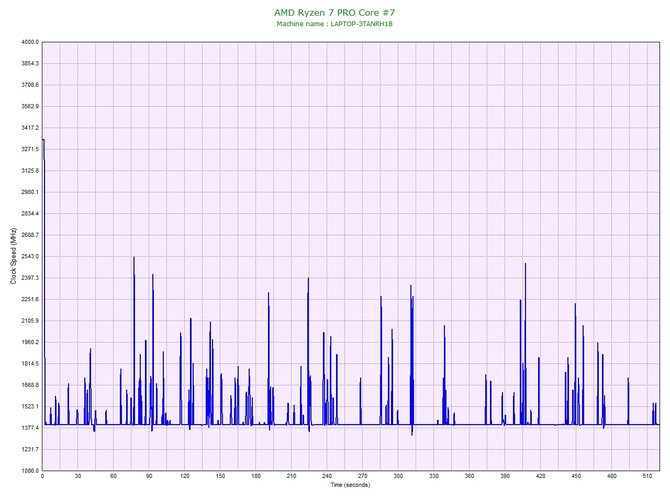This screenshot has width=670, height=502.
Task: Click the 2397.3 y-axis value
Action: 30,278
